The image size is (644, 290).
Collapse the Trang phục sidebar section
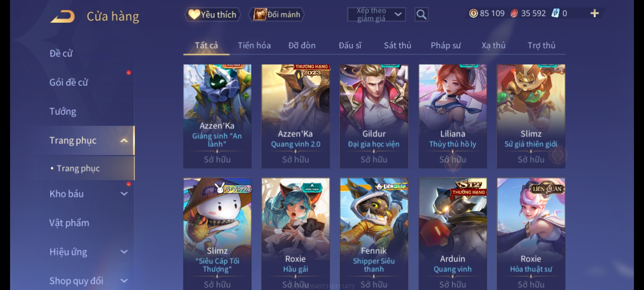coord(124,140)
